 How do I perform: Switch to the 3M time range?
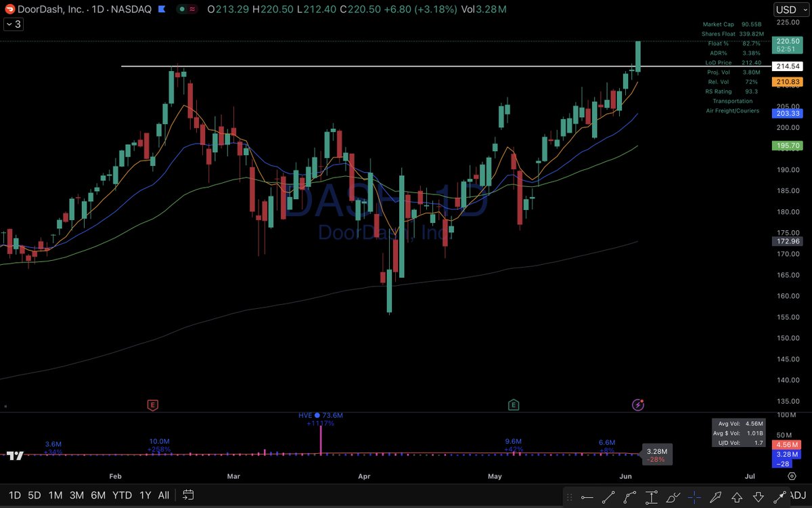[x=77, y=496]
